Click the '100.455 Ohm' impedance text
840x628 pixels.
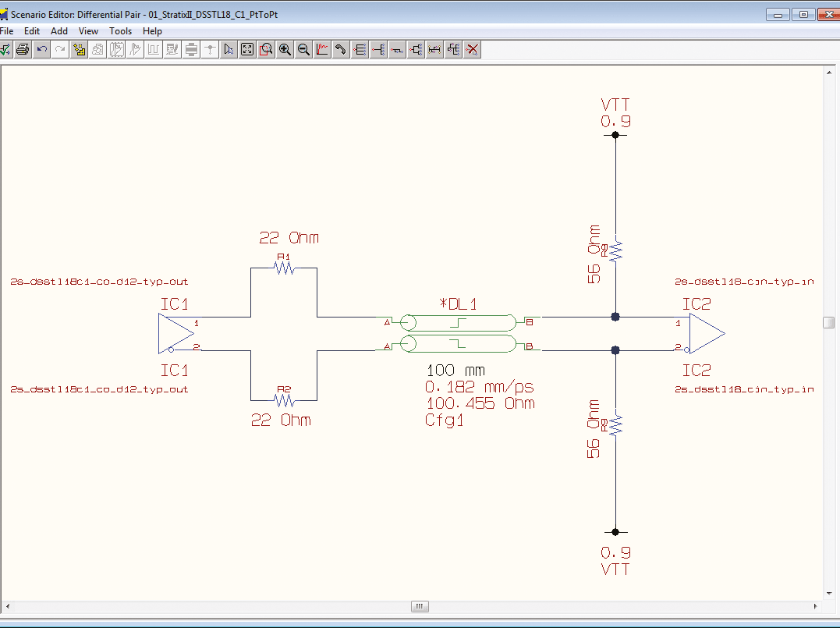click(x=480, y=403)
